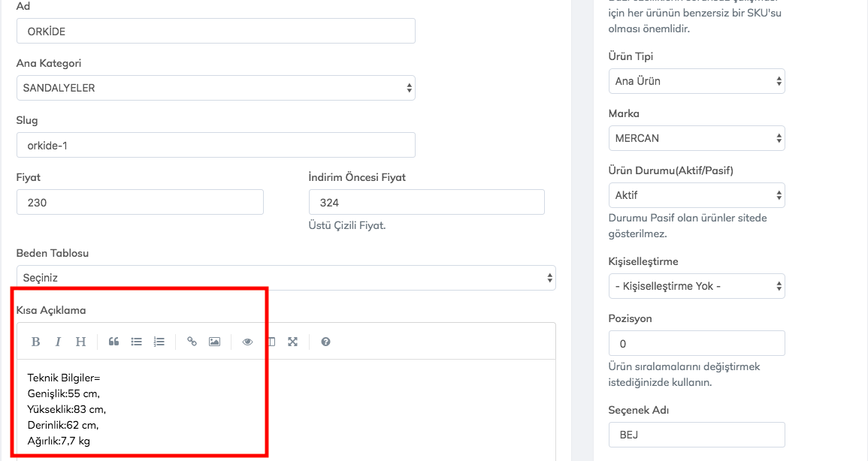868x461 pixels.
Task: Toggle editor preview with the eye icon
Action: pos(248,342)
